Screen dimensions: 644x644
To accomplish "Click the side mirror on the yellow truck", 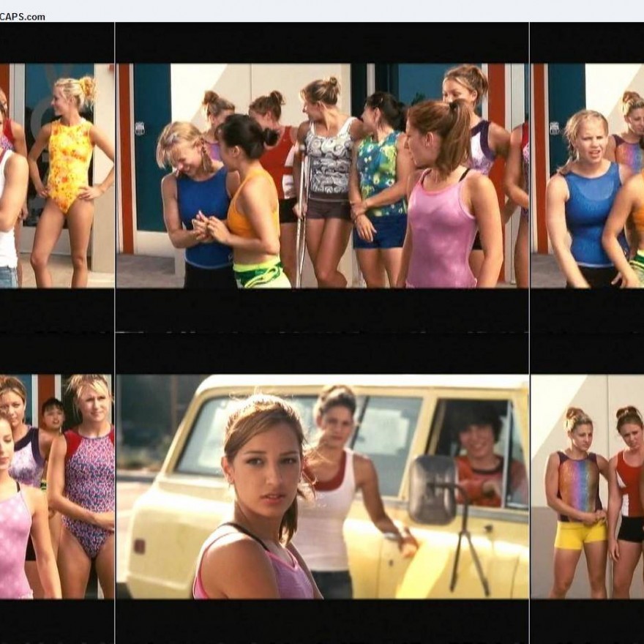I will click(433, 490).
